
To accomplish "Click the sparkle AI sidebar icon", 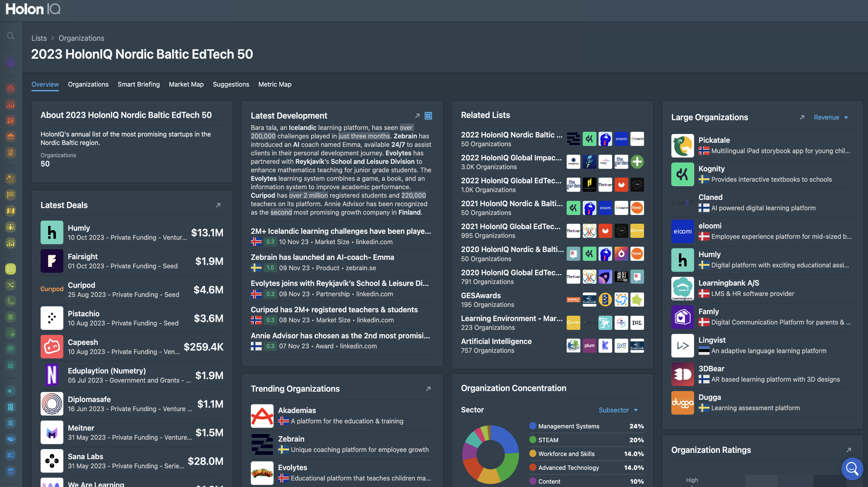I will tap(11, 391).
